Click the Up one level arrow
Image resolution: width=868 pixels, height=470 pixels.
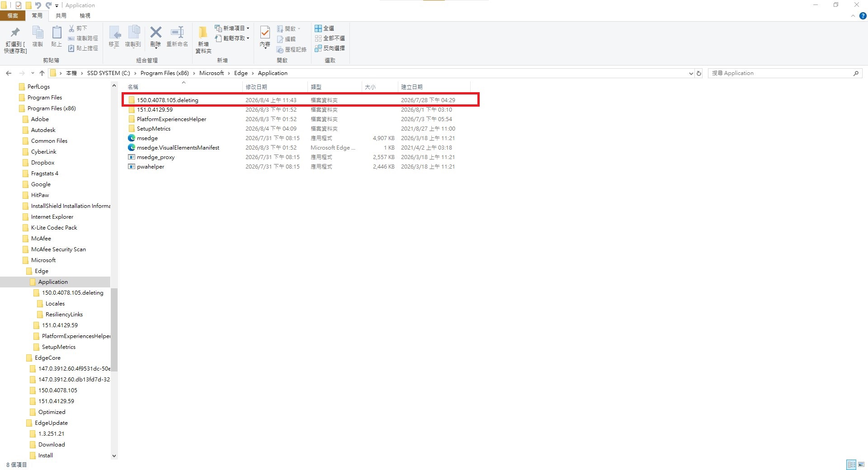[x=42, y=73]
